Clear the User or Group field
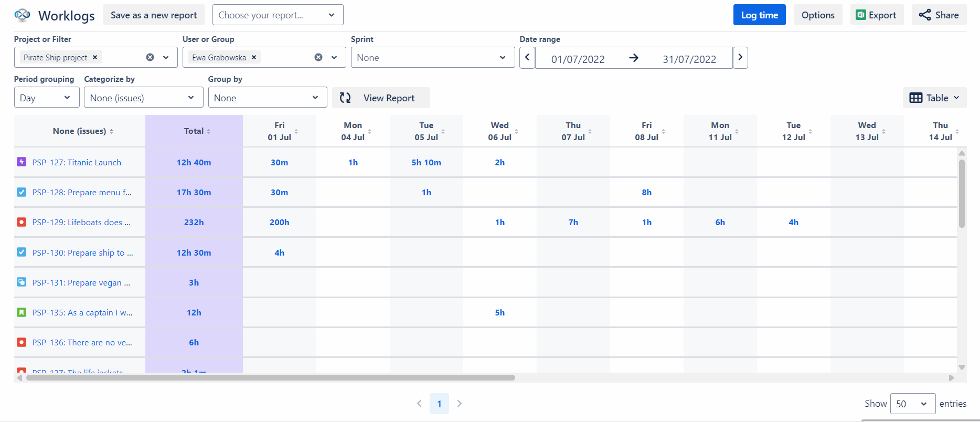This screenshot has height=422, width=980. [x=318, y=57]
